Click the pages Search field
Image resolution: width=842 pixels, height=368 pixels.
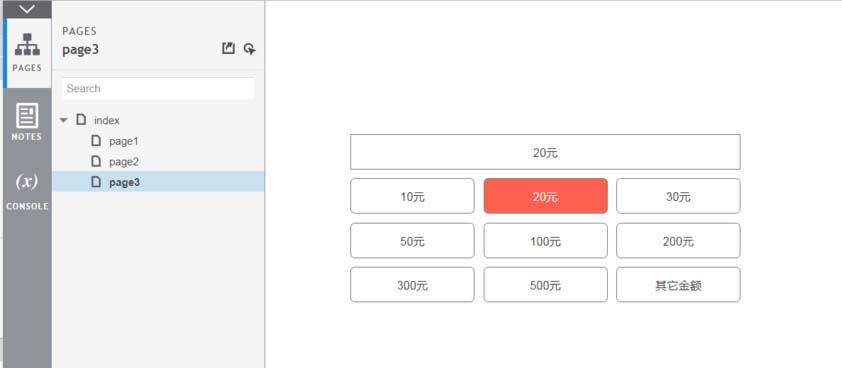[158, 89]
